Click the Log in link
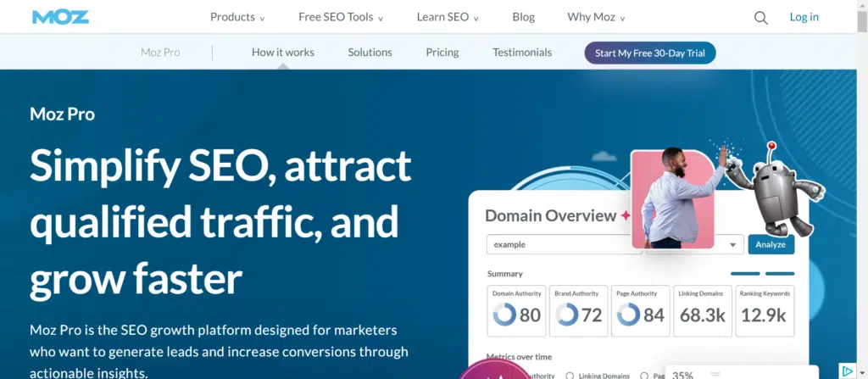The width and height of the screenshot is (868, 379). [804, 17]
